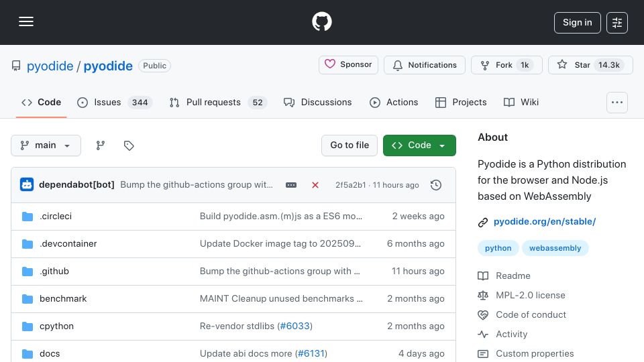Expand the main branch dropdown
This screenshot has width=644, height=362.
tap(46, 145)
